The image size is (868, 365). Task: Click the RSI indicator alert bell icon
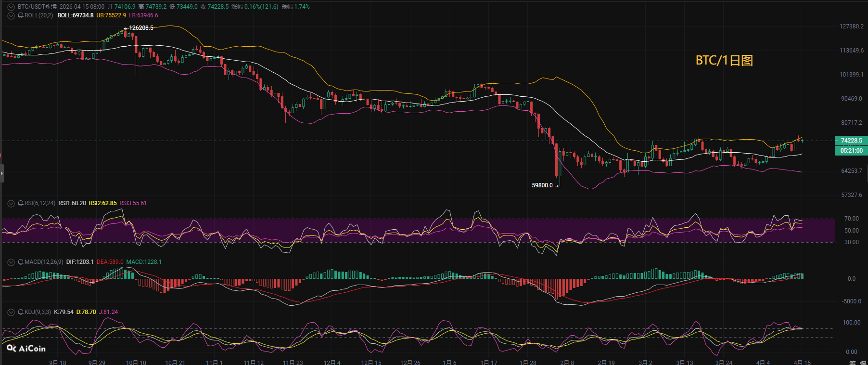pyautogui.click(x=21, y=203)
